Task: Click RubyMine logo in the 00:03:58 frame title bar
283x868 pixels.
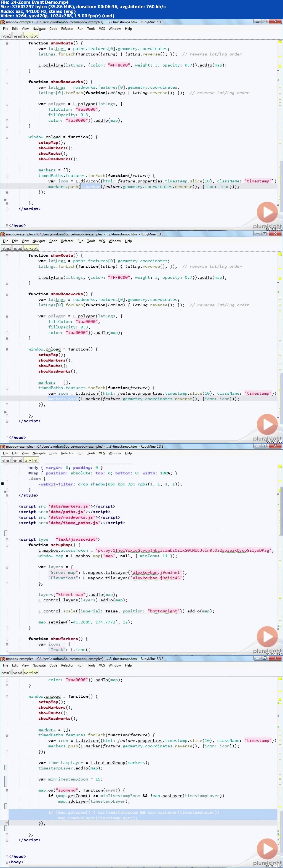Action: (x=3, y=447)
